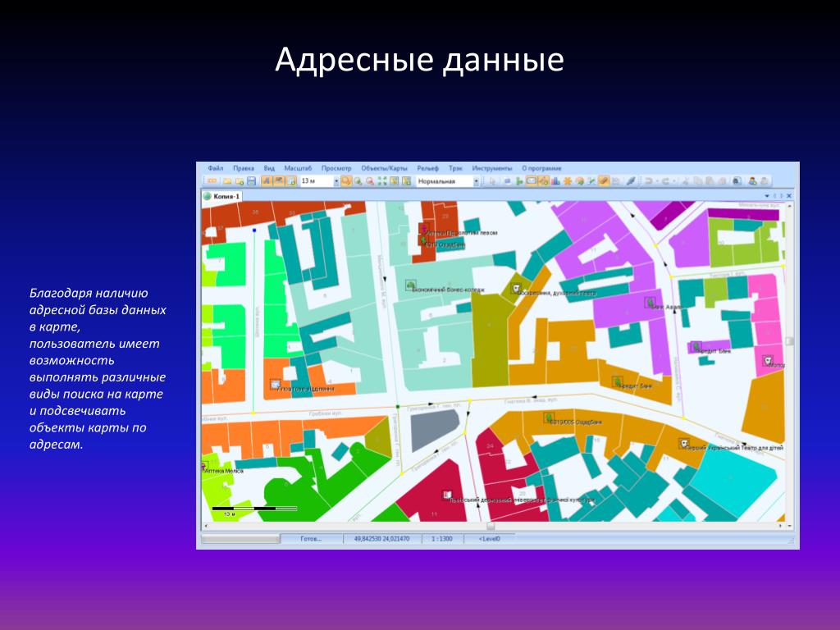Open the Рельеф menu
This screenshot has width=840, height=630.
tap(427, 168)
